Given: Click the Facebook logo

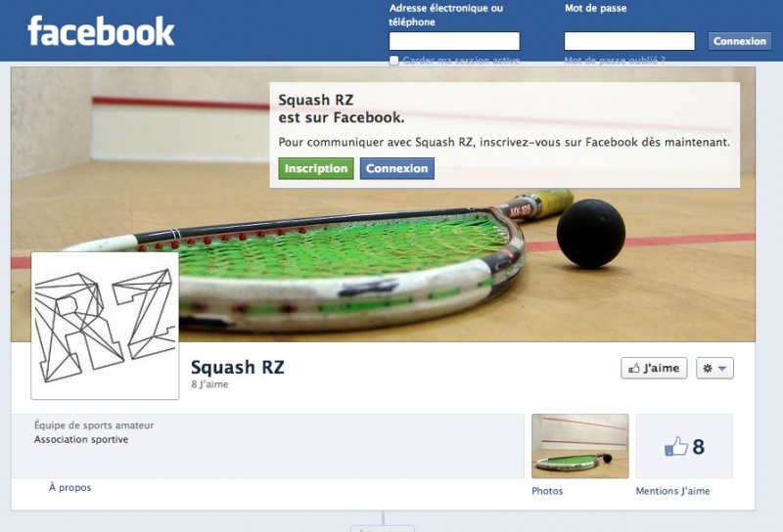Looking at the screenshot, I should (101, 31).
